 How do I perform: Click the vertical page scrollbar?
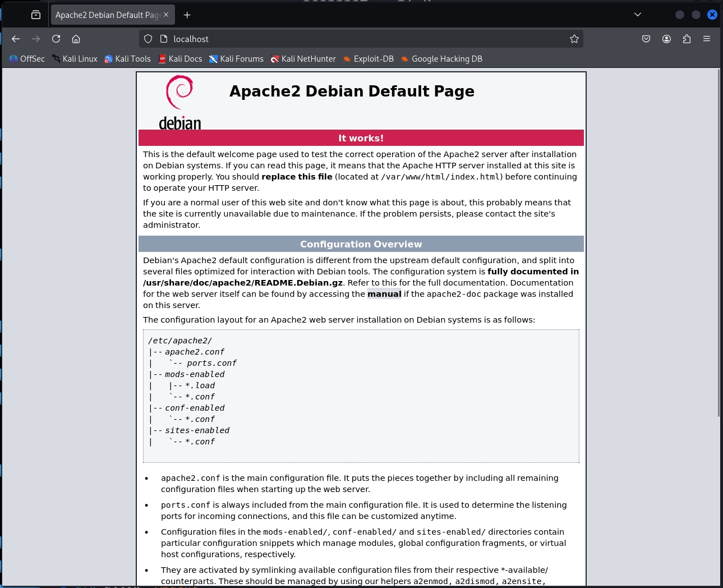719,244
